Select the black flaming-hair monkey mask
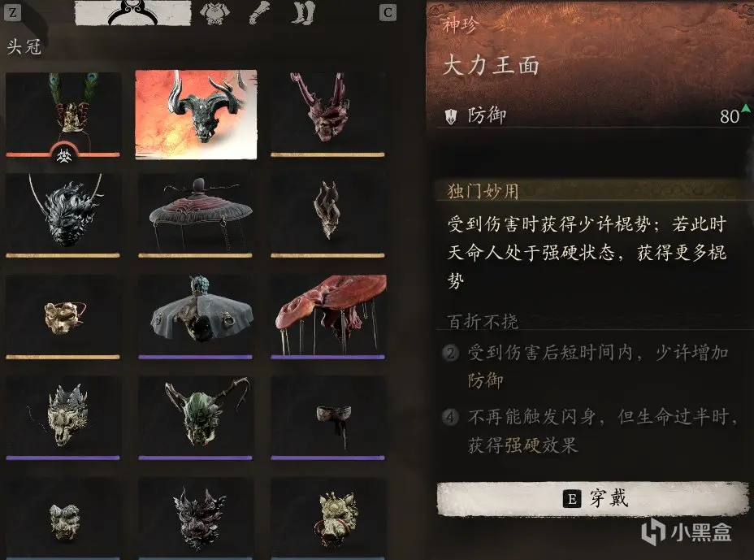Image resolution: width=754 pixels, height=560 pixels. [x=63, y=215]
